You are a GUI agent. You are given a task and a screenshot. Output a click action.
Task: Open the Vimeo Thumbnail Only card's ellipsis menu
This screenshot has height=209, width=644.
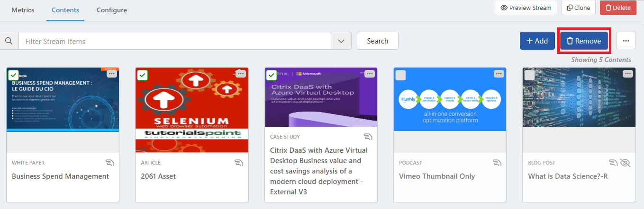click(x=499, y=74)
